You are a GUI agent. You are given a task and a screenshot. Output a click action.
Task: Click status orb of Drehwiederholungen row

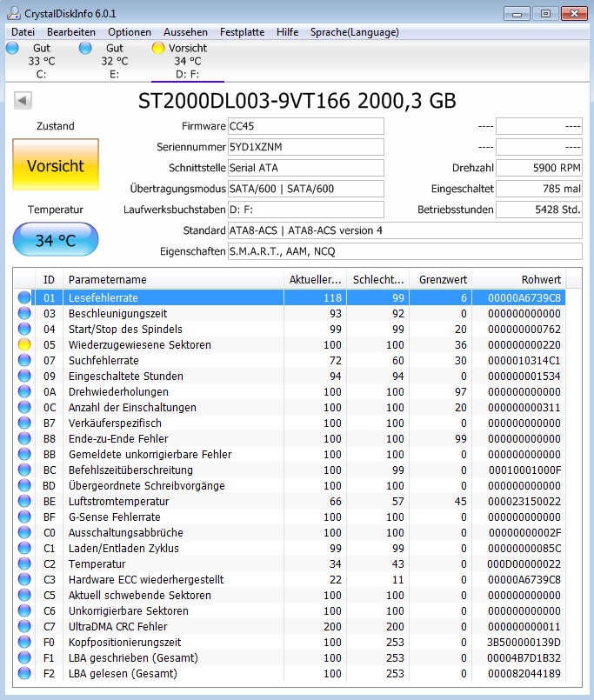[24, 391]
